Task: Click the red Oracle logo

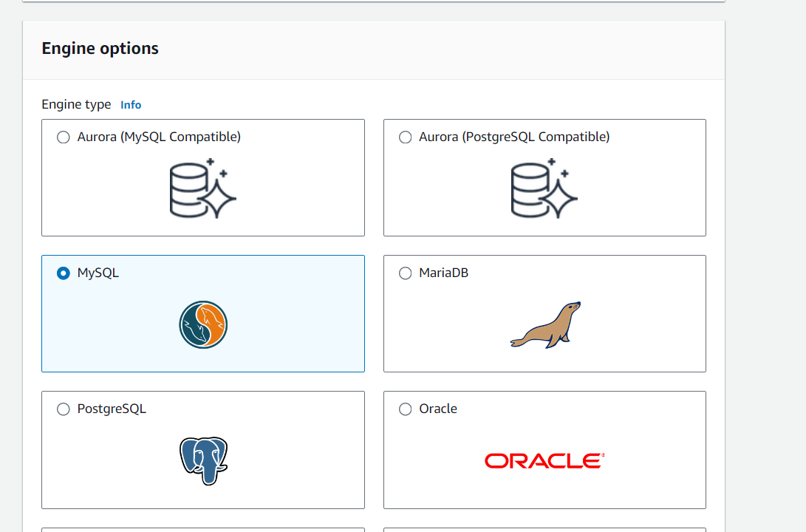Action: click(x=544, y=461)
